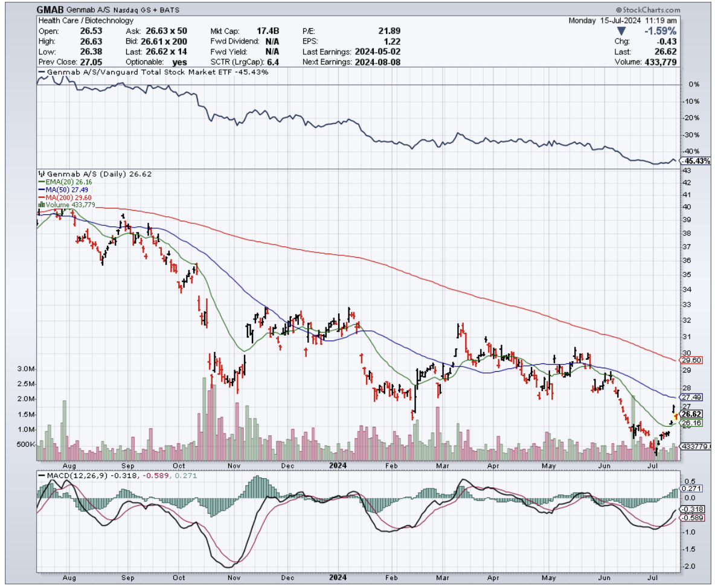Click the StockCharts.com copyright logo

click(x=647, y=10)
